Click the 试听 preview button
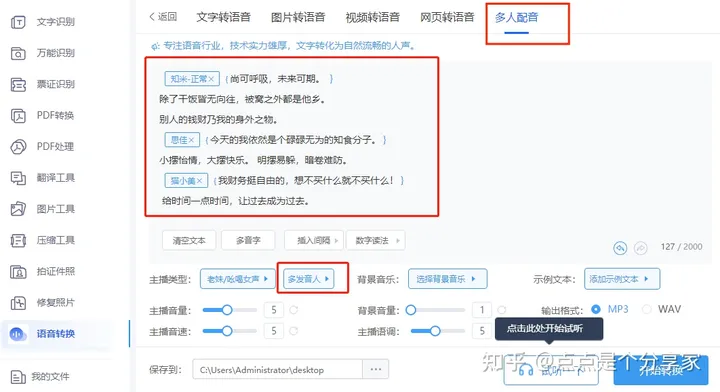The width and height of the screenshot is (720, 392). (x=551, y=371)
